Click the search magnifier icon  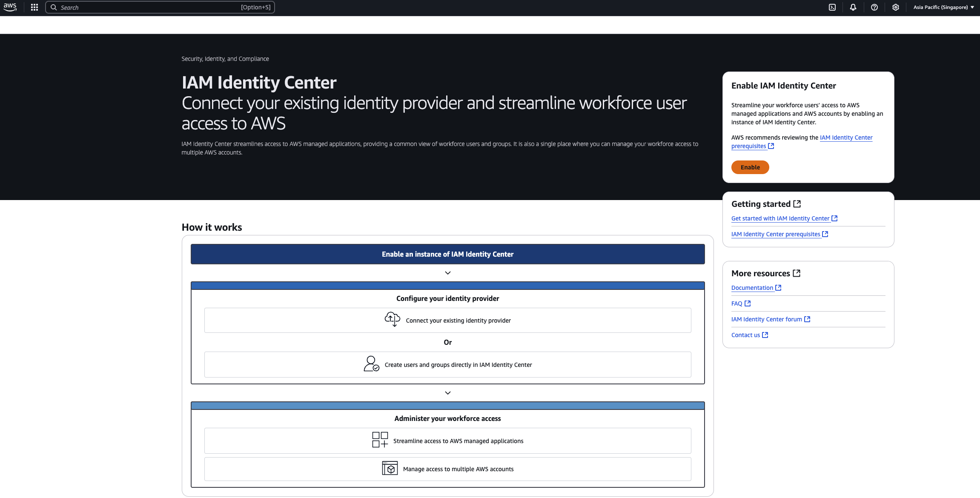54,7
